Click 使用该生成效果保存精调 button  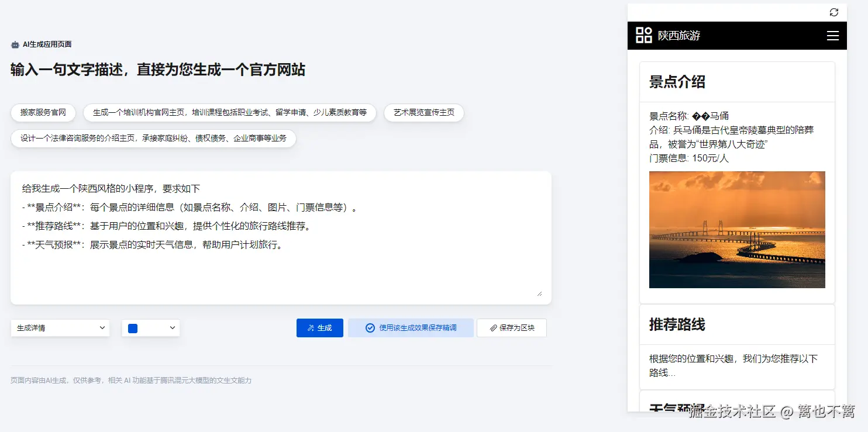click(x=411, y=328)
